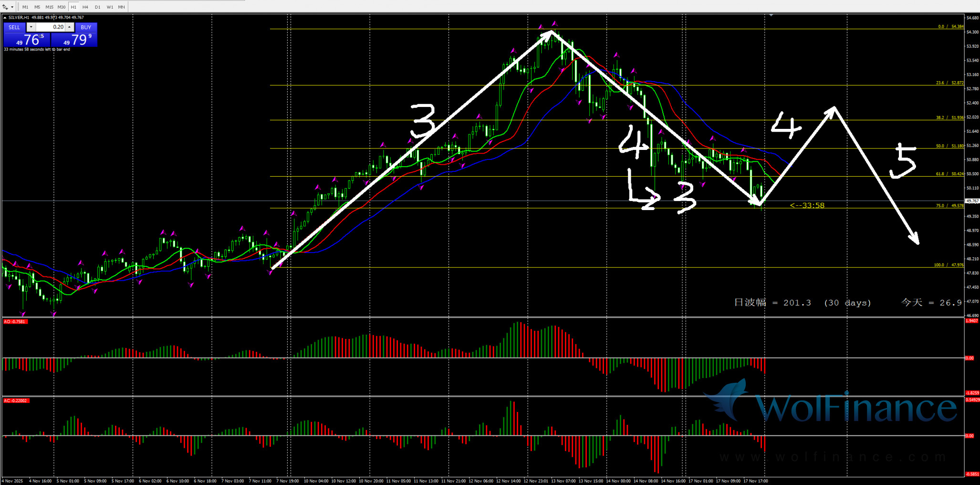Open the dropdown arrow beside the arrows icon
Screen dimensions: 980x485
(12, 7)
